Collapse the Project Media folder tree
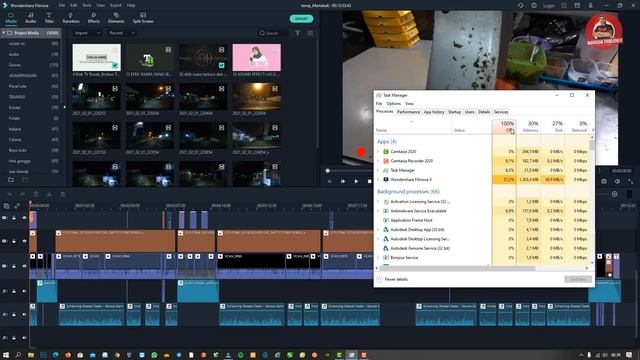Image resolution: width=640 pixels, height=360 pixels. pos(4,33)
